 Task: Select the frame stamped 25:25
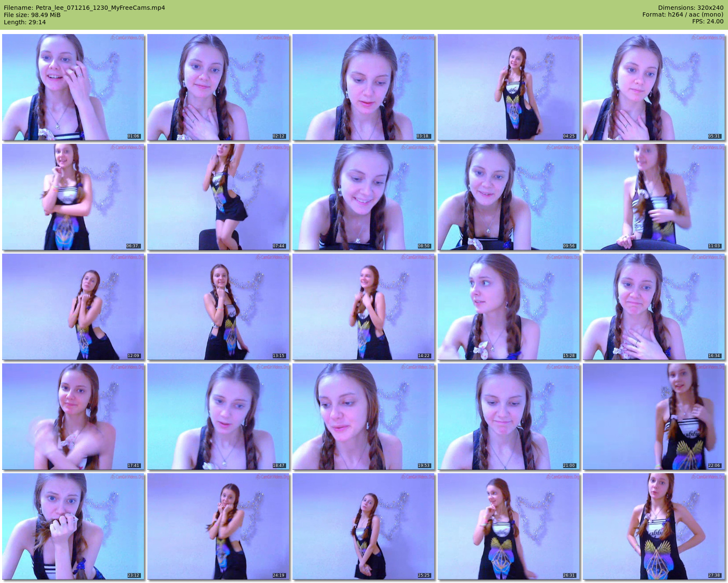tap(364, 526)
